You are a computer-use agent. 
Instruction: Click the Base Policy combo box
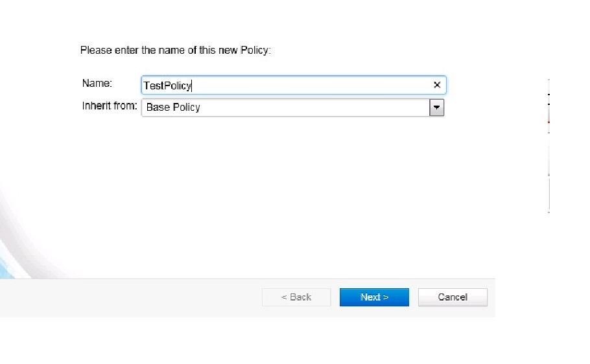[285, 108]
